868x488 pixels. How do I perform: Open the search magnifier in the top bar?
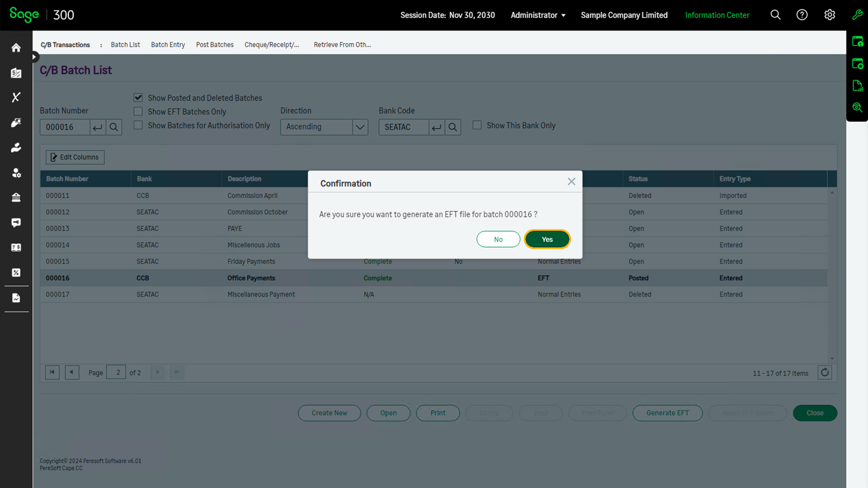[x=775, y=15]
